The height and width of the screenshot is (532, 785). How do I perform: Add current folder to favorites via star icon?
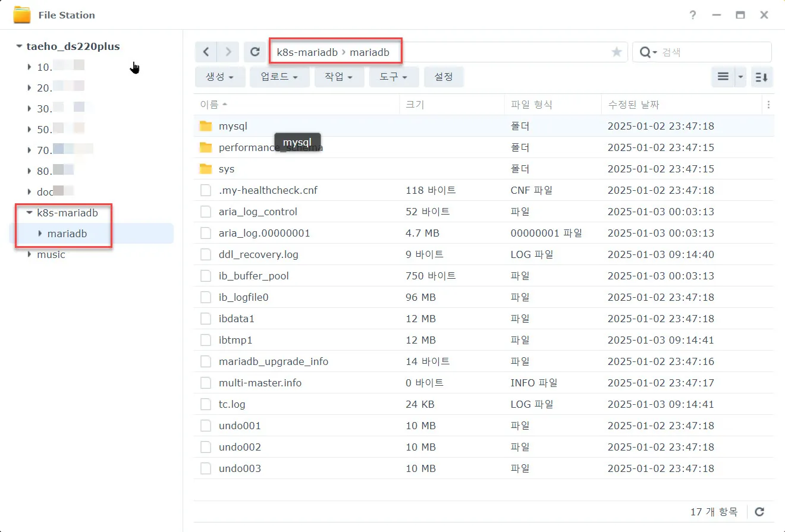616,52
